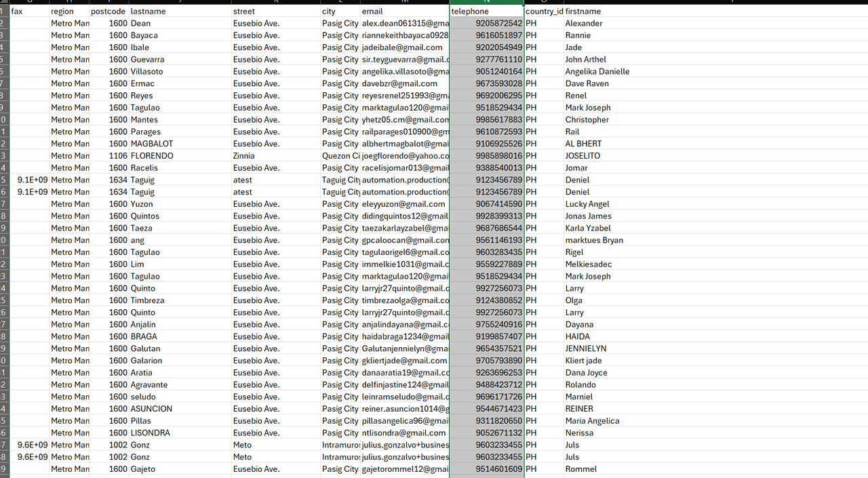Select telephone cell 9985898016
Screen dimensions: 868x478
coord(487,156)
